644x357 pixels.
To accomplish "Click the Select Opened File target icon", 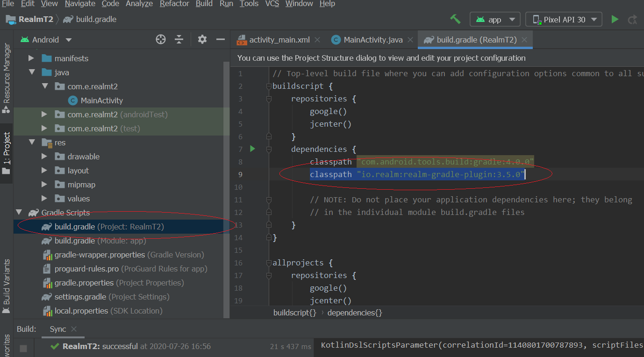I will click(161, 40).
